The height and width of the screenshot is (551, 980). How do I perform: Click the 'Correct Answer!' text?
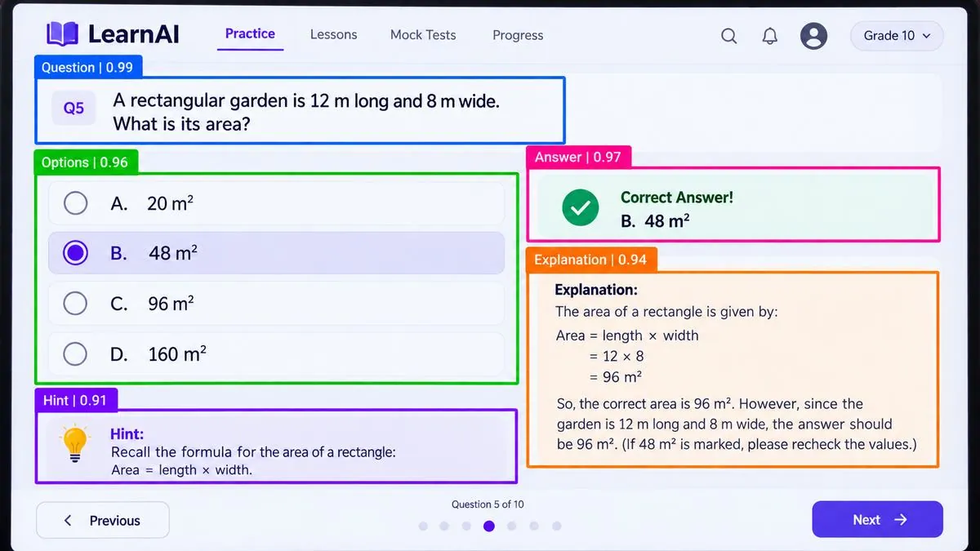(x=677, y=198)
